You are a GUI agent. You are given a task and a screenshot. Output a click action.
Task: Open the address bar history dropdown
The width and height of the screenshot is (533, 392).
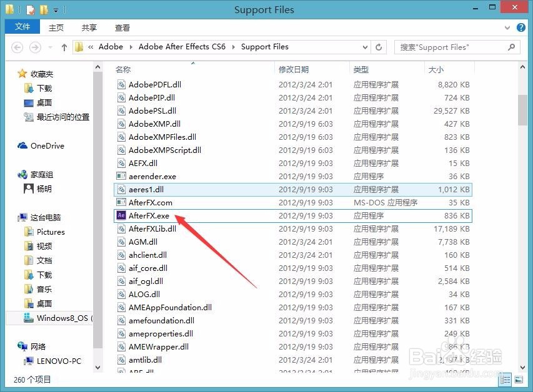point(365,47)
